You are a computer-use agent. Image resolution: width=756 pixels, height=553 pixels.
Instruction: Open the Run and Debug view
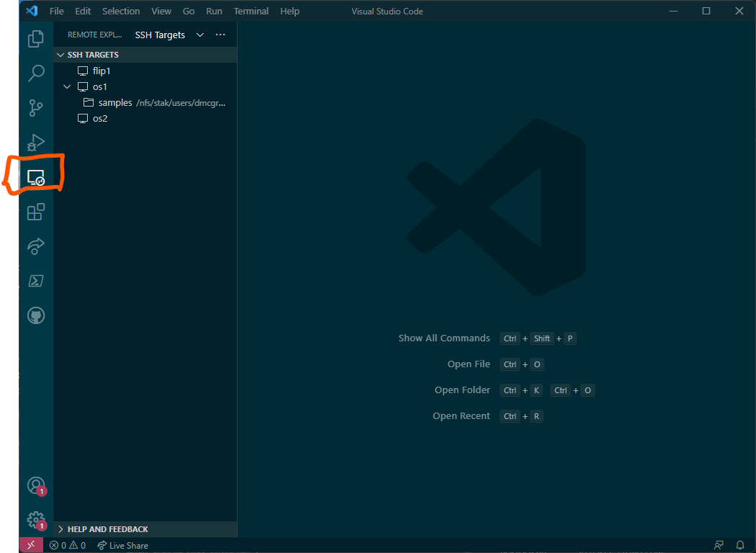pyautogui.click(x=36, y=143)
